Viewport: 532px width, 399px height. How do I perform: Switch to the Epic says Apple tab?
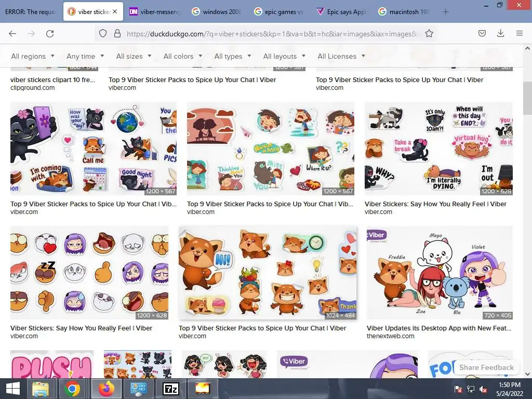(x=342, y=12)
